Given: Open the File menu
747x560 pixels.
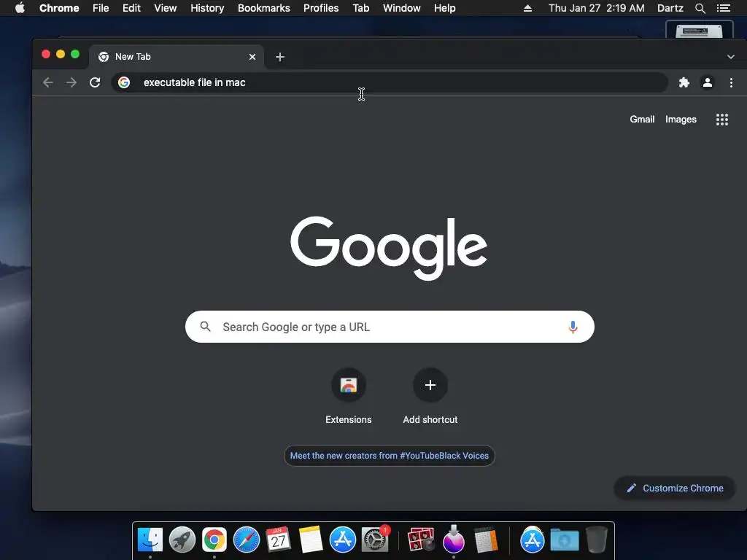Looking at the screenshot, I should [101, 8].
